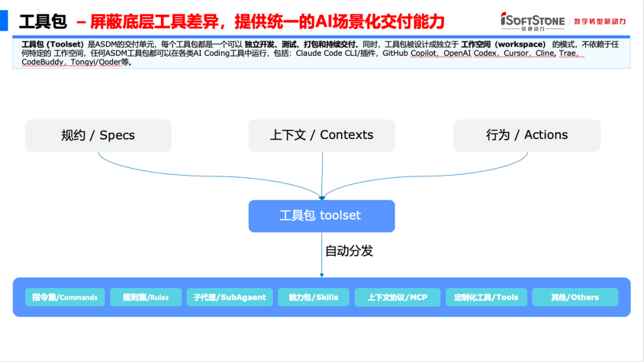Click the 上下文协议/MCP chip
Image resolution: width=644 pixels, height=362 pixels.
398,297
